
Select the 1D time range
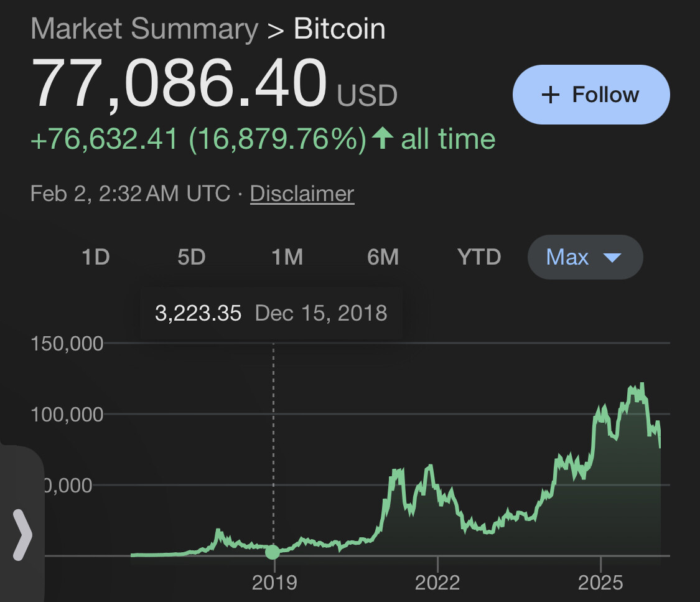(95, 257)
